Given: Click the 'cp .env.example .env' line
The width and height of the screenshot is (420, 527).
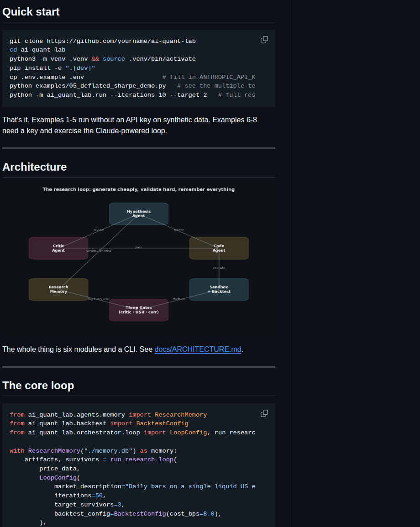Looking at the screenshot, I should point(132,77).
